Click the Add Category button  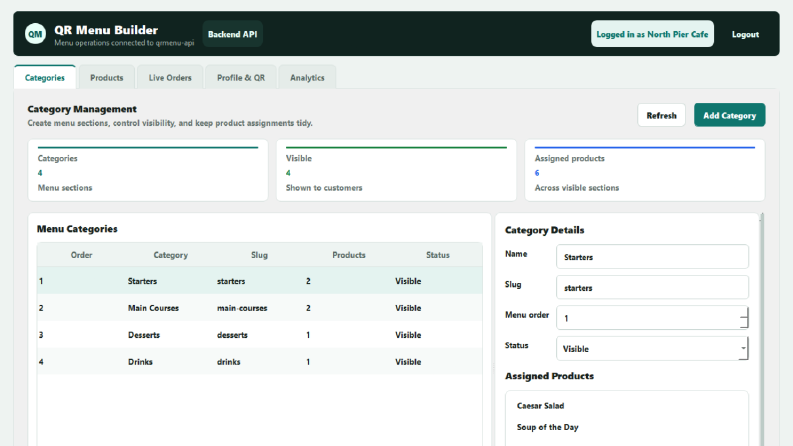click(x=729, y=115)
